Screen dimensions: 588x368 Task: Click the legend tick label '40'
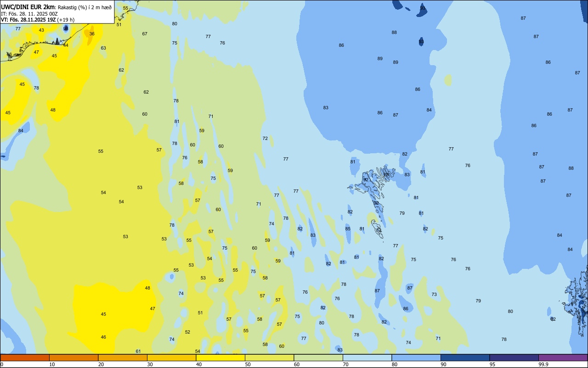click(198, 364)
